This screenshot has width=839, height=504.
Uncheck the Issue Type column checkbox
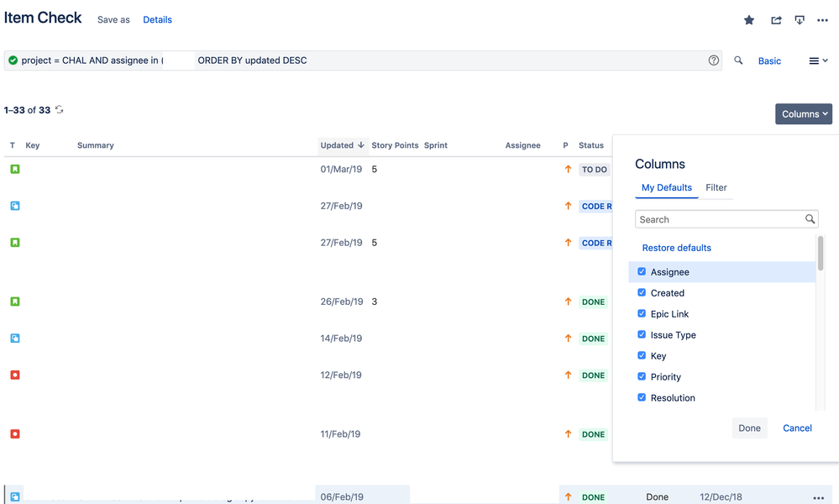(x=642, y=334)
